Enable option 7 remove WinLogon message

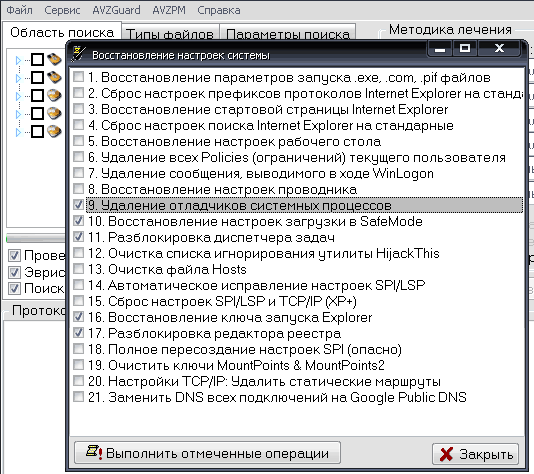pyautogui.click(x=79, y=173)
